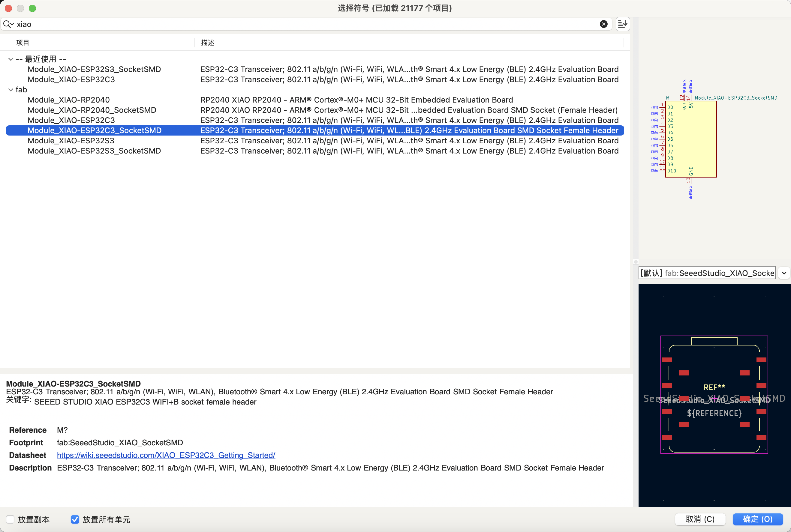Select Module_XIAO-RP2040_SocketSMD row

click(x=315, y=110)
